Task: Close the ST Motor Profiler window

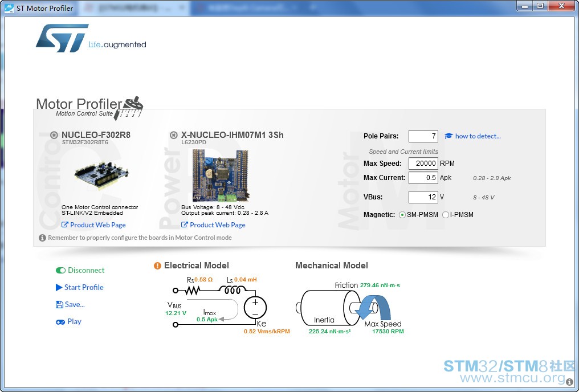Action: click(561, 6)
